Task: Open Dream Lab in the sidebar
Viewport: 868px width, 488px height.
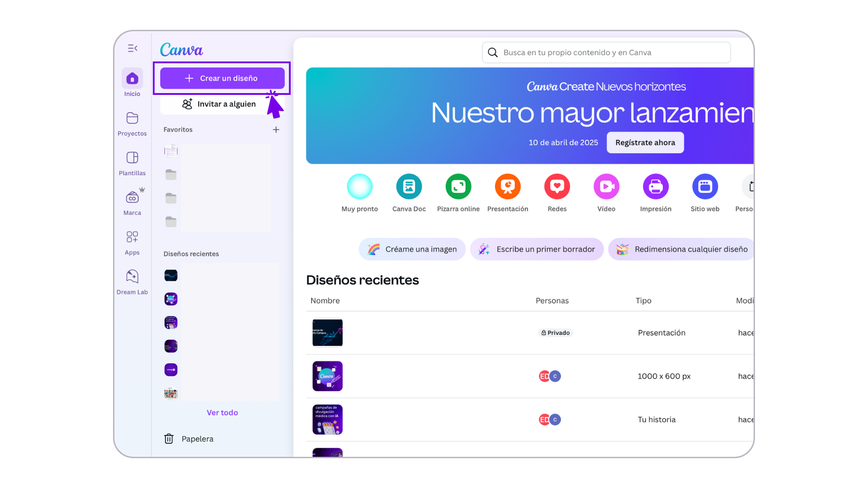Action: click(x=132, y=282)
